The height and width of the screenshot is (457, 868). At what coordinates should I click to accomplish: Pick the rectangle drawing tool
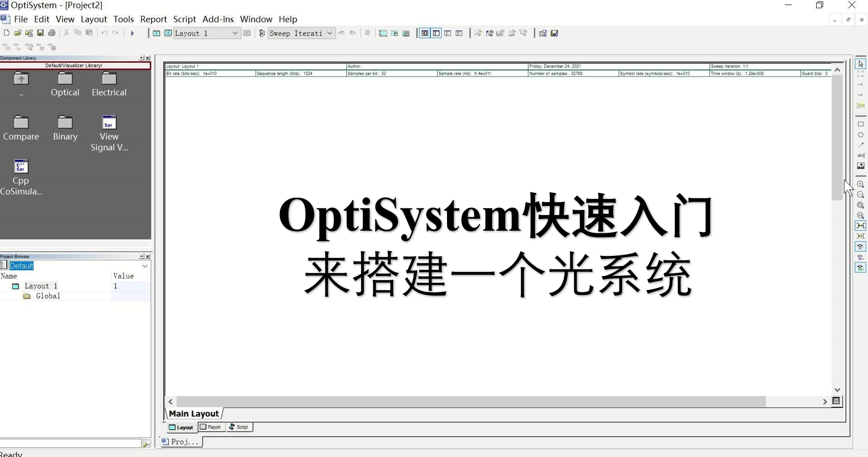point(861,124)
